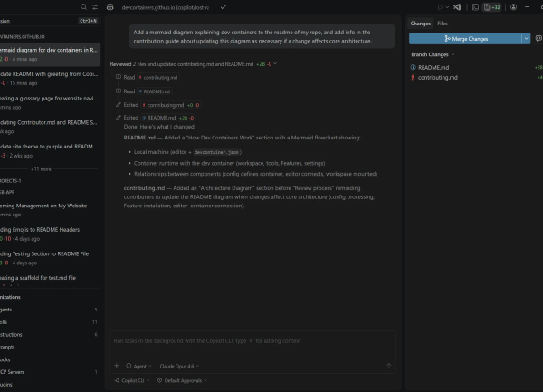543x392 pixels.
Task: Click the devcontainers.github.io repository title
Action: tap(166, 7)
